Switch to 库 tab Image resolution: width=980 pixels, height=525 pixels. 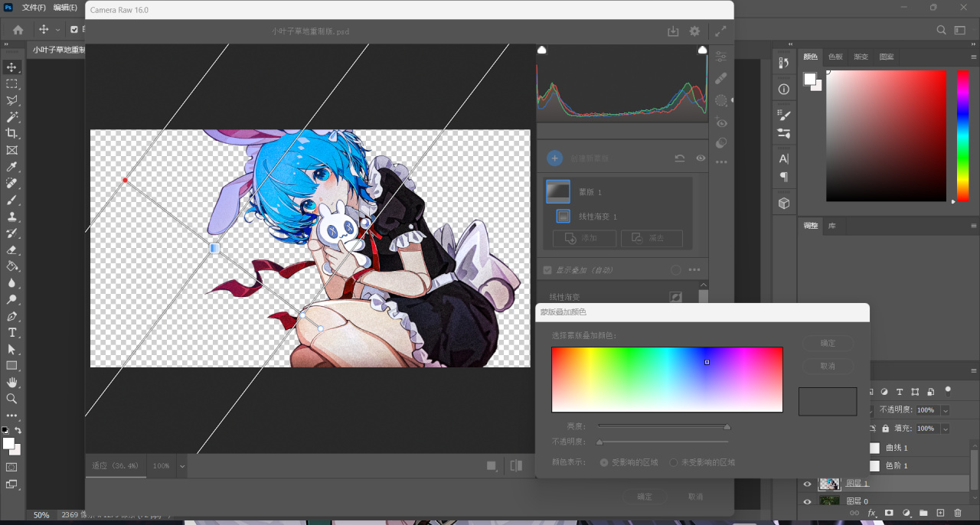click(832, 226)
